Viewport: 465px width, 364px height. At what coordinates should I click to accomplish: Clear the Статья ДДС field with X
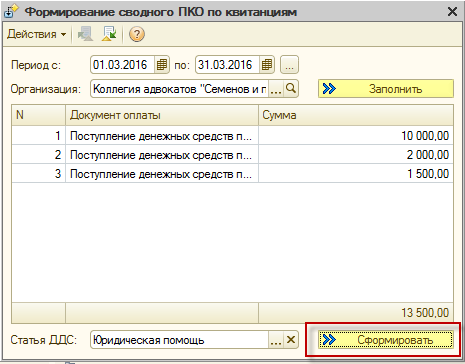point(291,340)
